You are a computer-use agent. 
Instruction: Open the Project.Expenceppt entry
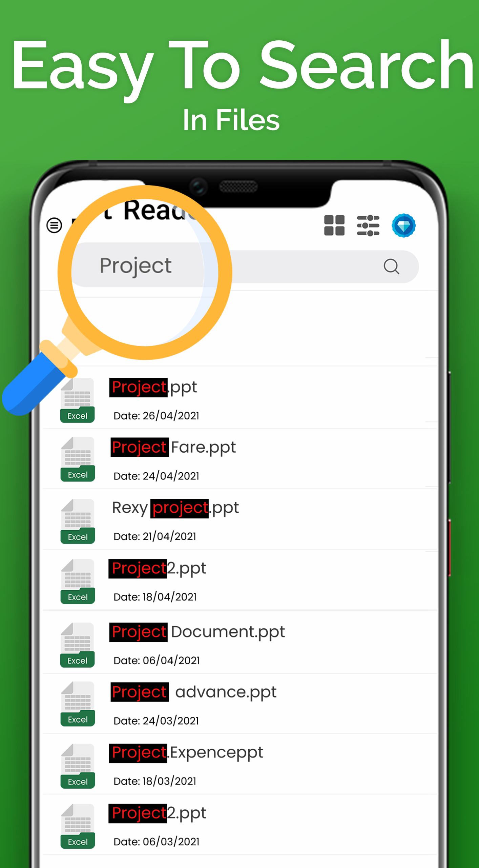click(x=240, y=764)
